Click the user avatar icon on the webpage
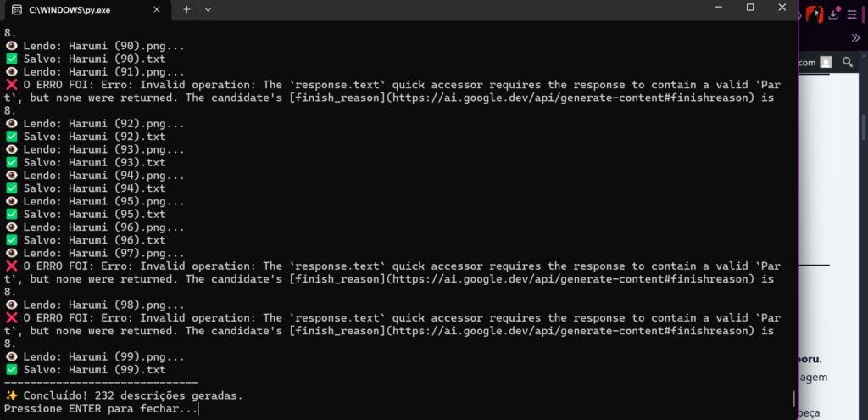 [826, 62]
